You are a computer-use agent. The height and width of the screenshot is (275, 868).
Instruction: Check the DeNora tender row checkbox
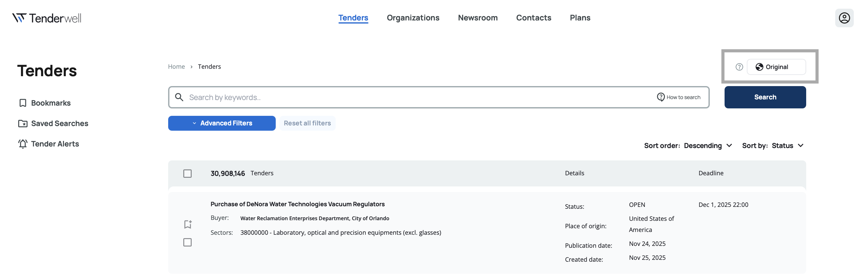pos(187,242)
